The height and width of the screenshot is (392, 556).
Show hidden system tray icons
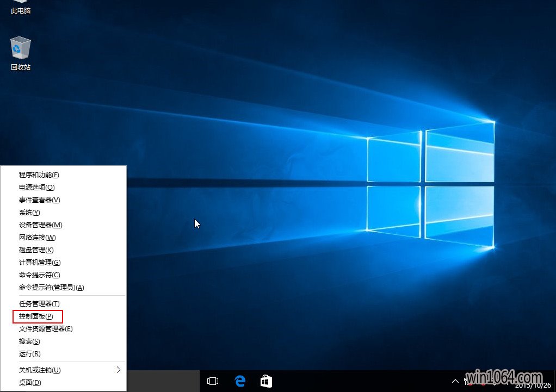coord(455,381)
